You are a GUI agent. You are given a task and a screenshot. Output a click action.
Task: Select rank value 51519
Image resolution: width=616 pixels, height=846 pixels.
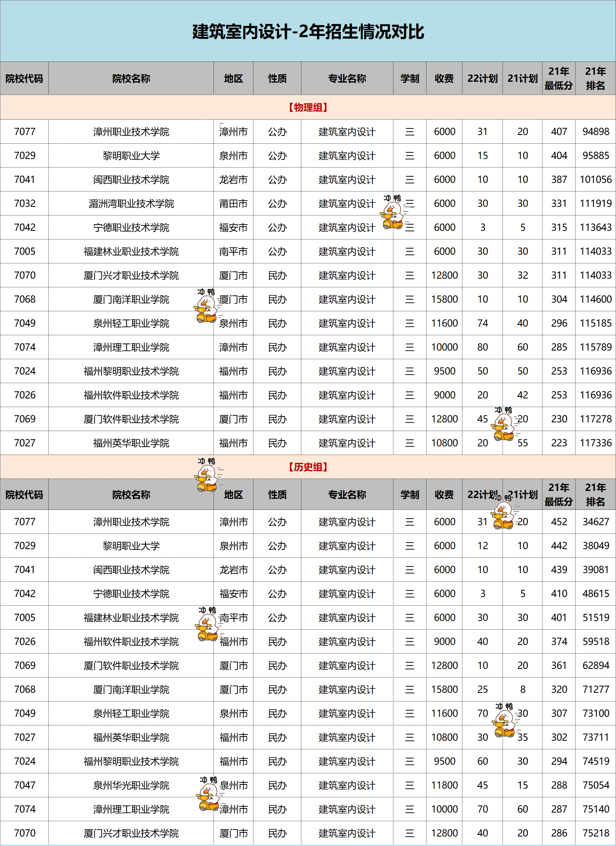pyautogui.click(x=596, y=618)
